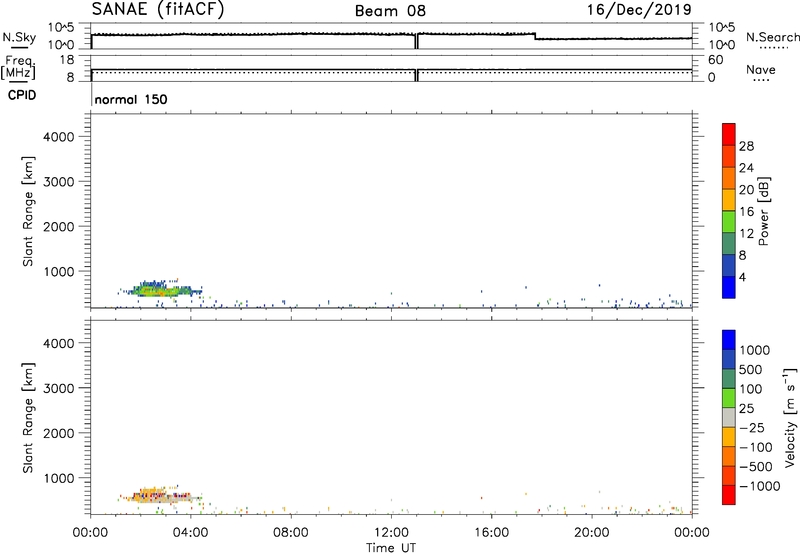Click the '04:00' time axis label
The image size is (800, 554).
[x=191, y=533]
